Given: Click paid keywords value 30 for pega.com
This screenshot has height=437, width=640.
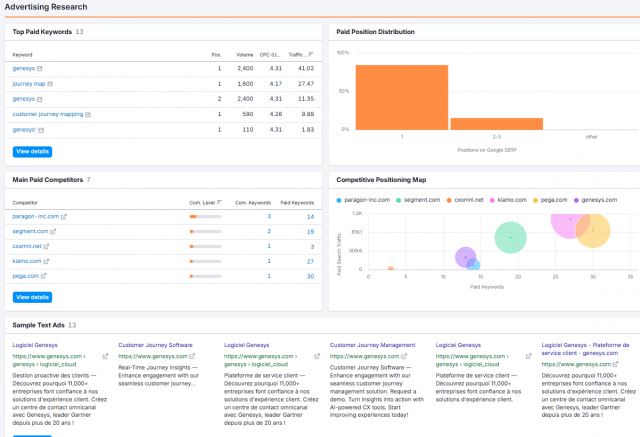Looking at the screenshot, I should click(310, 277).
